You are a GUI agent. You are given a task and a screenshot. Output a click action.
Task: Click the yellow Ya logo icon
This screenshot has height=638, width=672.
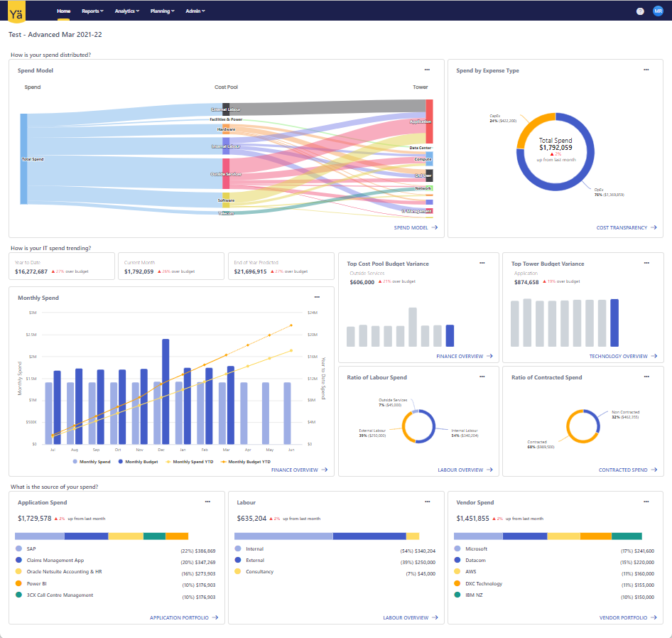pyautogui.click(x=16, y=11)
